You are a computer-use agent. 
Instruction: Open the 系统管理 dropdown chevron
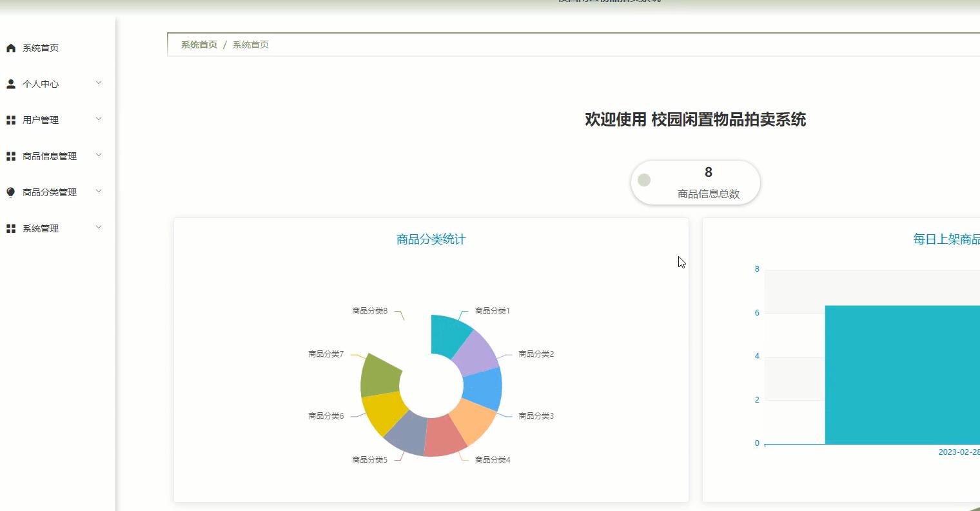point(97,227)
